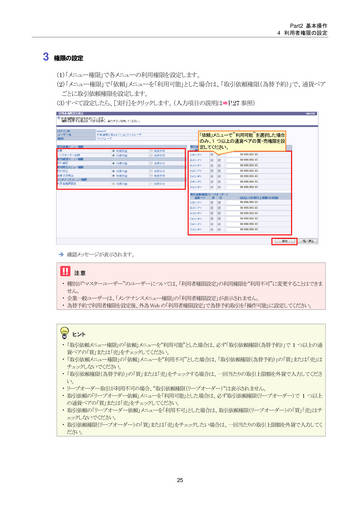
Task: Click the hint lightbulb icon
Action: click(x=64, y=332)
